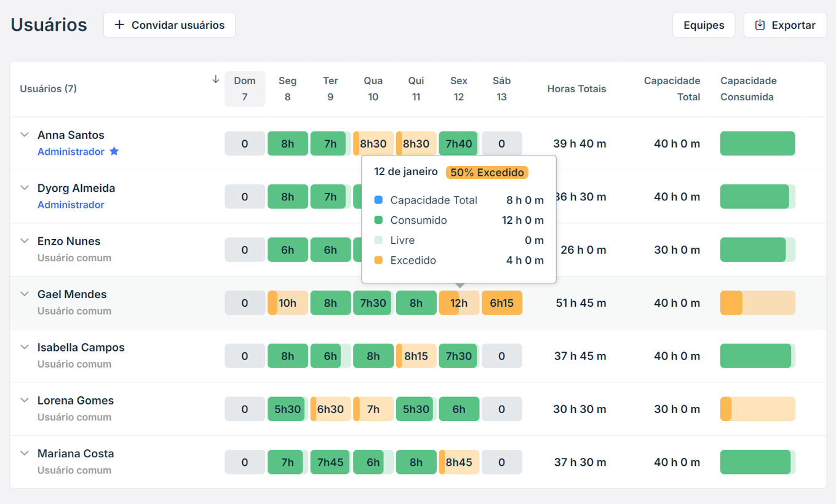
Task: Click Anna Santos' 39 h 40 m total
Action: (x=579, y=143)
